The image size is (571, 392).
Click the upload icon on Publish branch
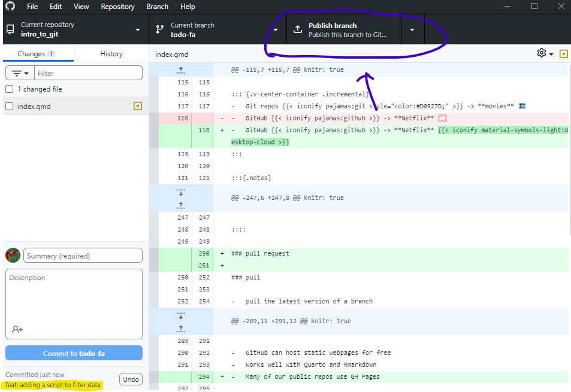(x=298, y=29)
